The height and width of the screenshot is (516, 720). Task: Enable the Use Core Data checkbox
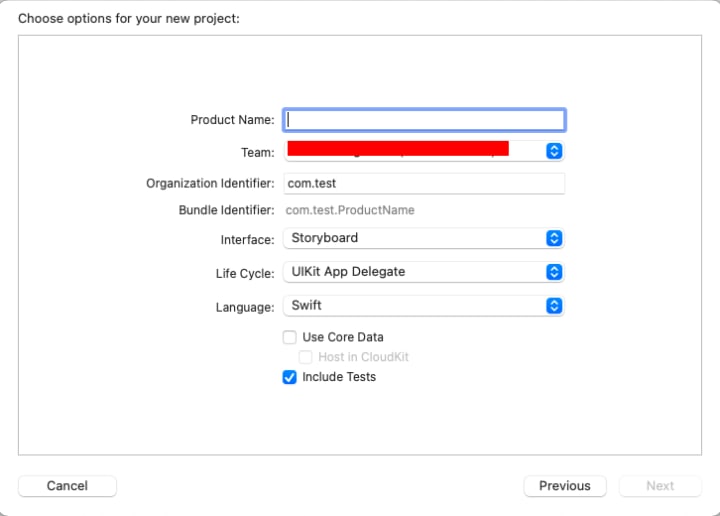(290, 337)
